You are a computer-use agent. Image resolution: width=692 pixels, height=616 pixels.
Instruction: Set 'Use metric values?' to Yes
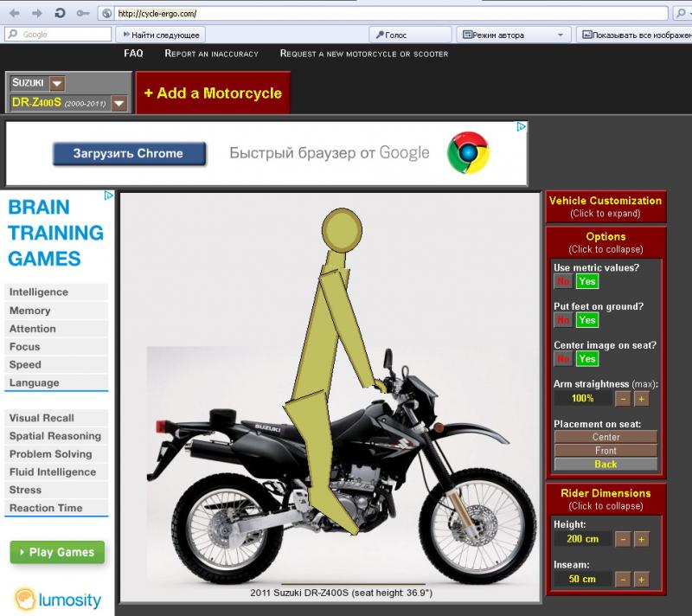coord(587,281)
